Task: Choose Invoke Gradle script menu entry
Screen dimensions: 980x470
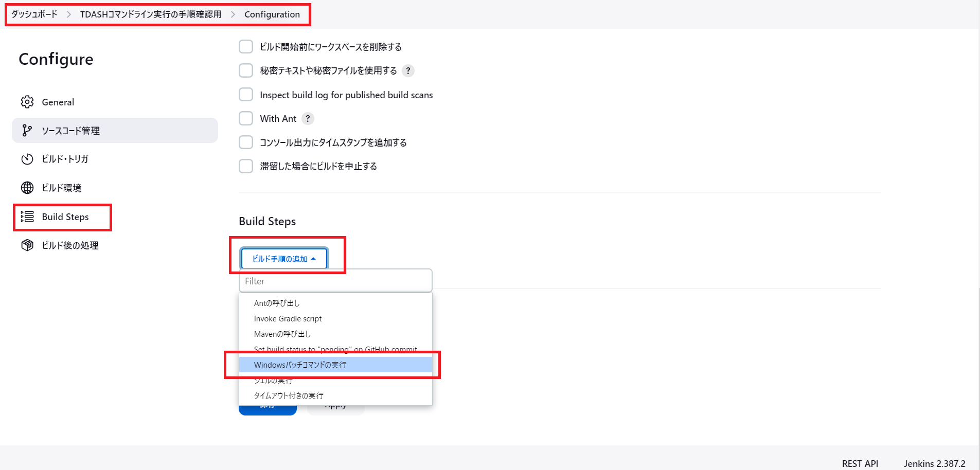Action: (288, 319)
